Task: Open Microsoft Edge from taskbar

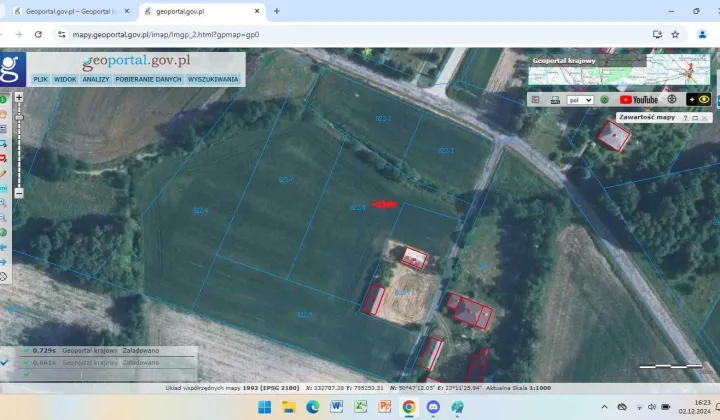Action: point(313,407)
